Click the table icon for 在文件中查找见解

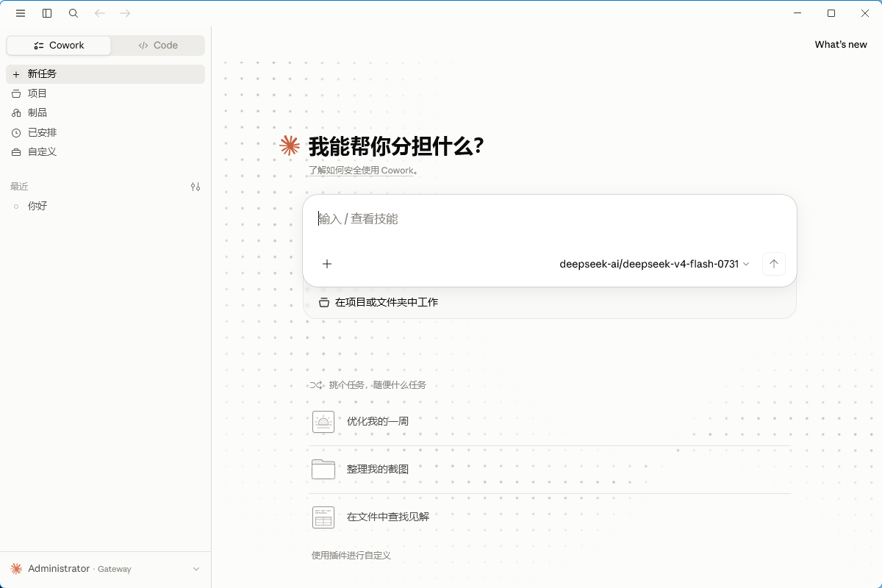(x=323, y=517)
